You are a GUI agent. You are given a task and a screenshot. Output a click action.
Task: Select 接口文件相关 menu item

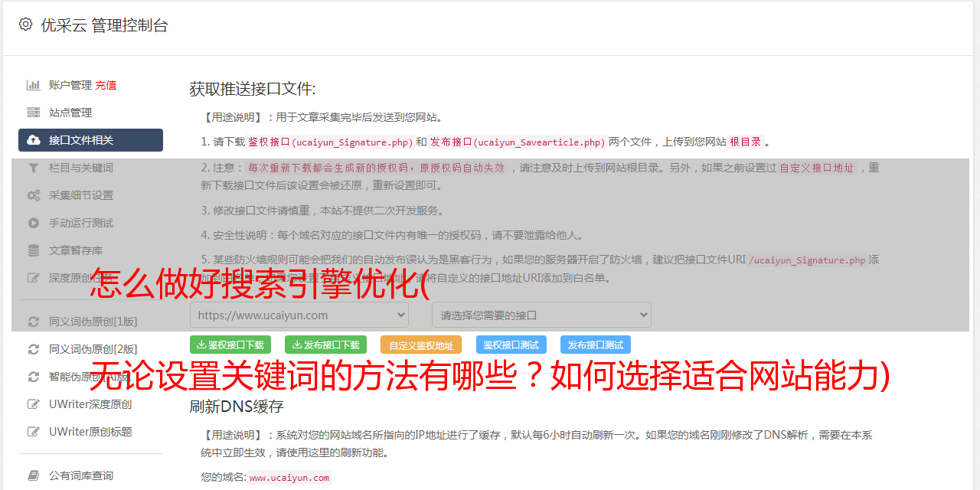(90, 140)
